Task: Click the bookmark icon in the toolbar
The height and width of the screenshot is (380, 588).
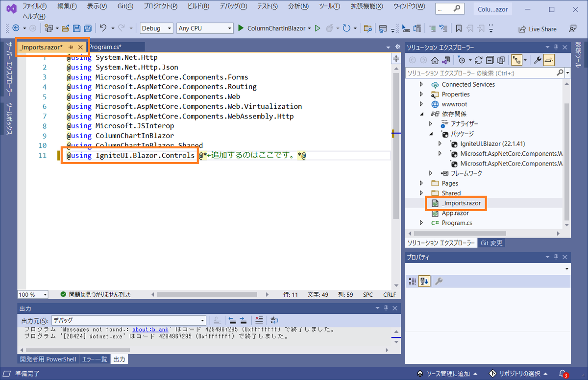Action: (458, 28)
